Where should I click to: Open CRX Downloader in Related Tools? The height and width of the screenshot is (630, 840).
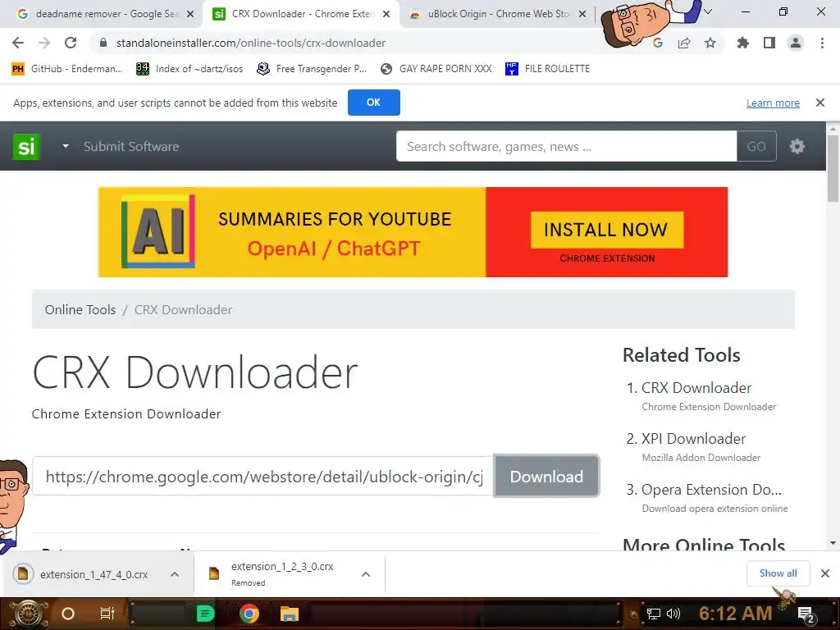click(x=696, y=388)
